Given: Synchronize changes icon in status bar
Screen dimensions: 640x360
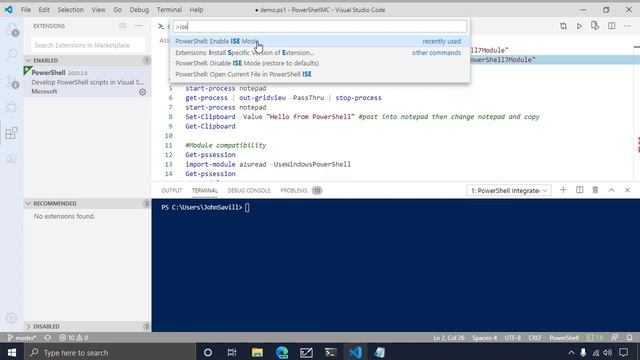Looking at the screenshot, I should point(48,338).
